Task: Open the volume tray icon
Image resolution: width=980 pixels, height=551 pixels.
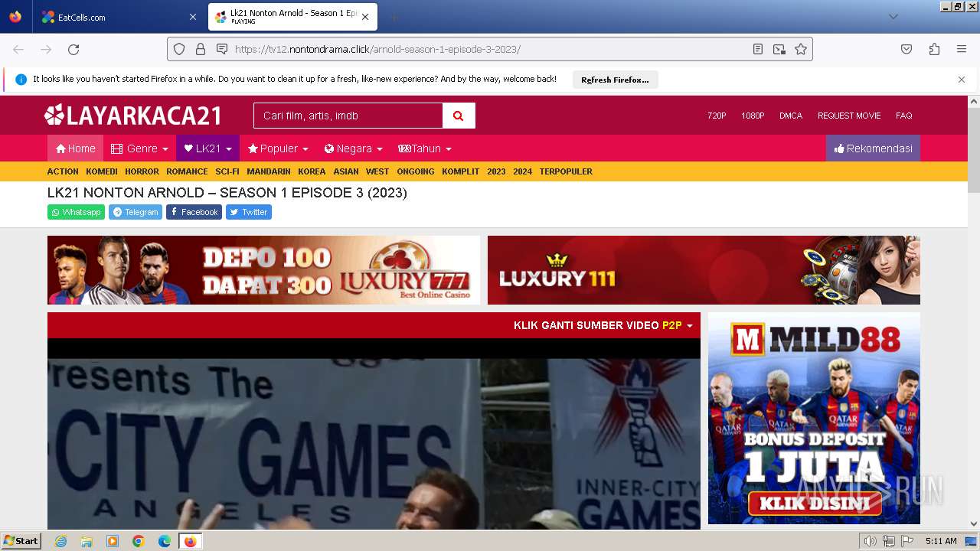Action: coord(870,541)
